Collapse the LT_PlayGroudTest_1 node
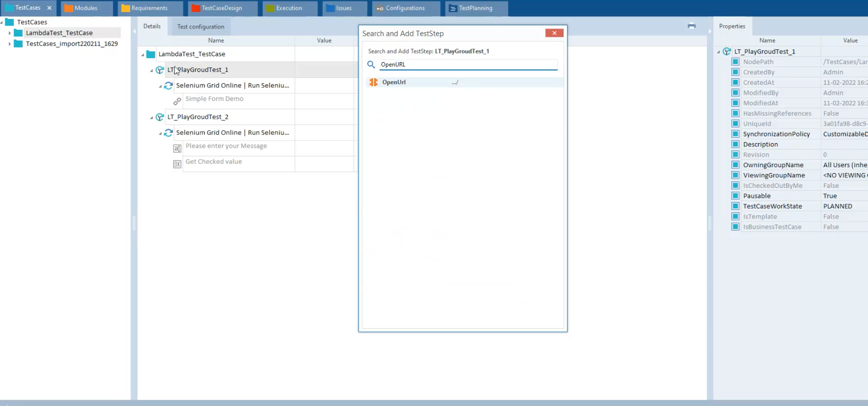Viewport: 868px width, 406px height. [151, 70]
